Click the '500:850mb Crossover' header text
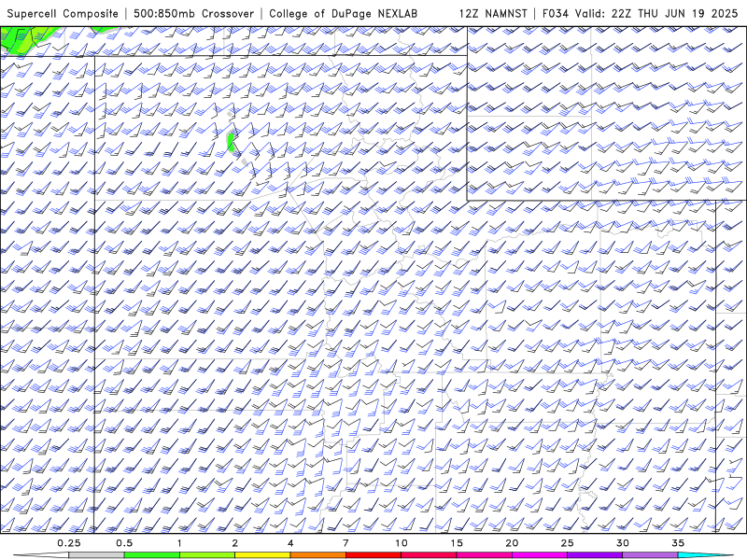The height and width of the screenshot is (560, 747). click(x=193, y=14)
